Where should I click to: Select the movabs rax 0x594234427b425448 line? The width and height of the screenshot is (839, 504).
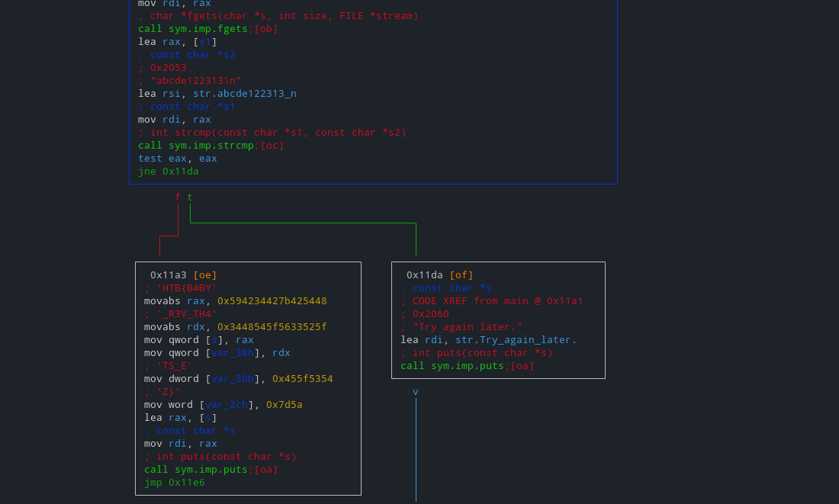235,301
